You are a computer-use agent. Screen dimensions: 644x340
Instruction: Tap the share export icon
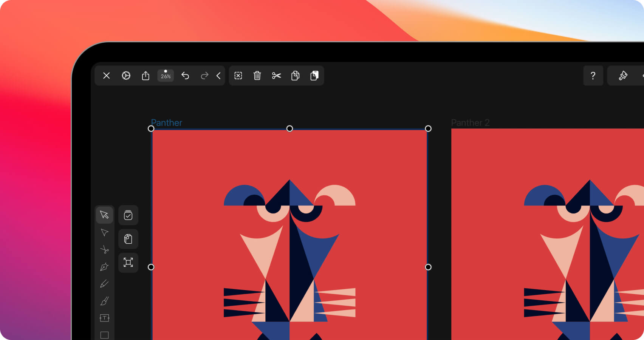[x=146, y=76]
